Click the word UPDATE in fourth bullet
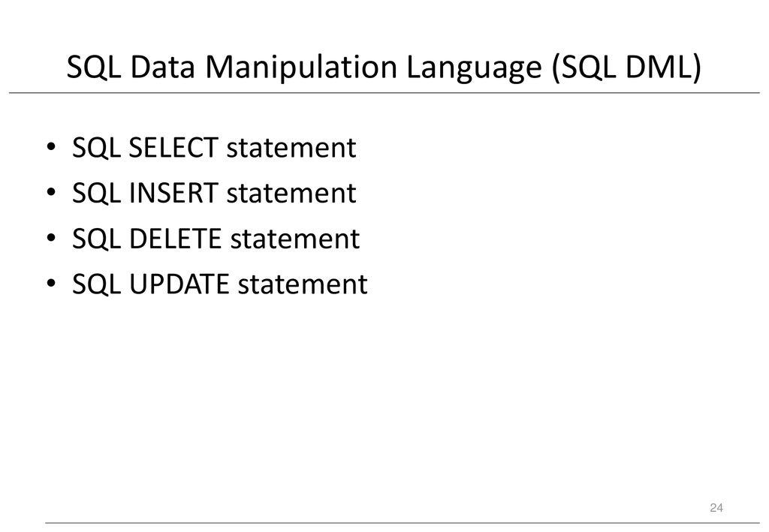Image resolution: width=769 pixels, height=532 pixels. pyautogui.click(x=179, y=284)
